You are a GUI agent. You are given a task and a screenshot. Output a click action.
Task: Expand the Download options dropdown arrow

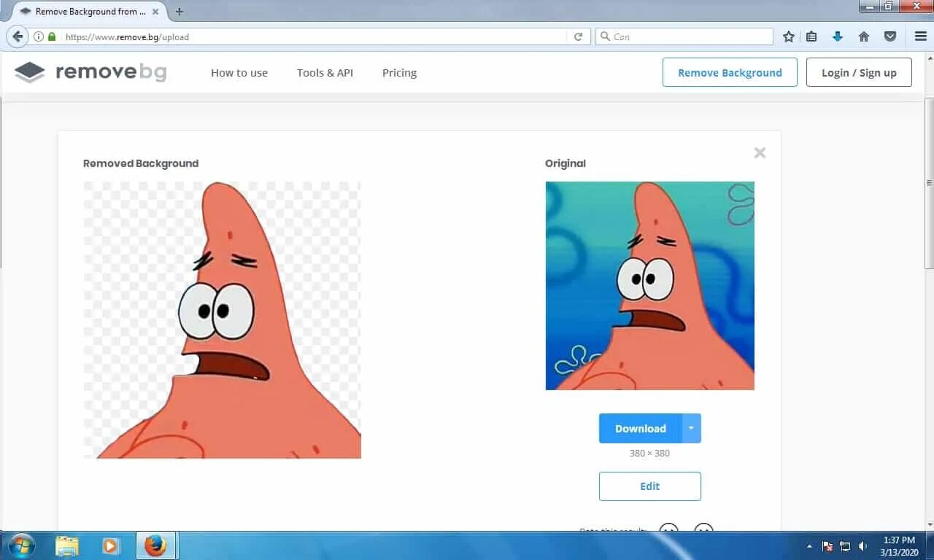coord(692,429)
